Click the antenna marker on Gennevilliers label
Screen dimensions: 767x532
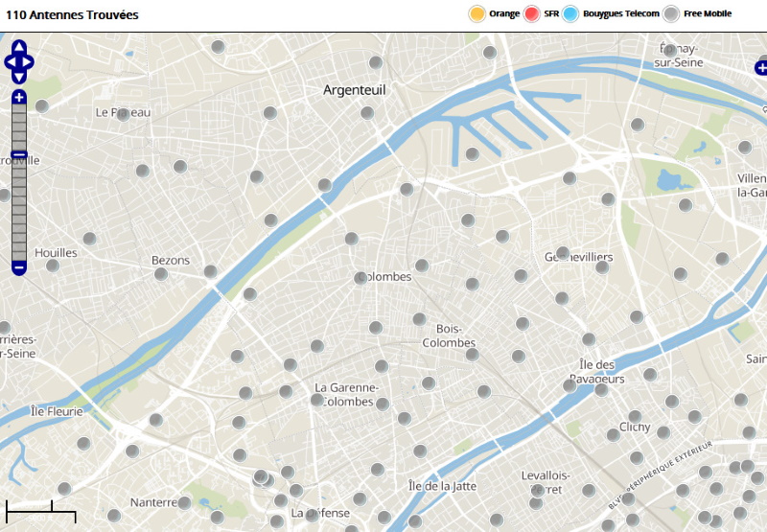tap(563, 254)
